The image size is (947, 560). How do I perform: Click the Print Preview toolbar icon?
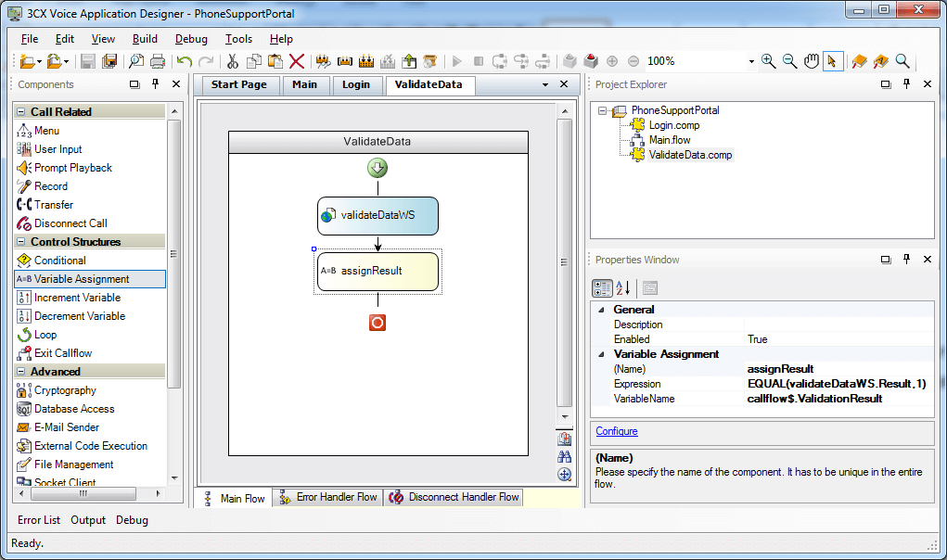pyautogui.click(x=136, y=61)
